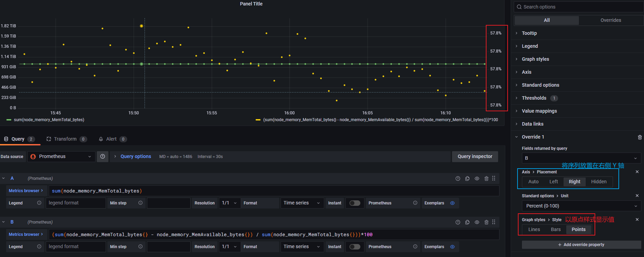This screenshot has width=644, height=257.
Task: Open the data source help icon
Action: coord(103,157)
